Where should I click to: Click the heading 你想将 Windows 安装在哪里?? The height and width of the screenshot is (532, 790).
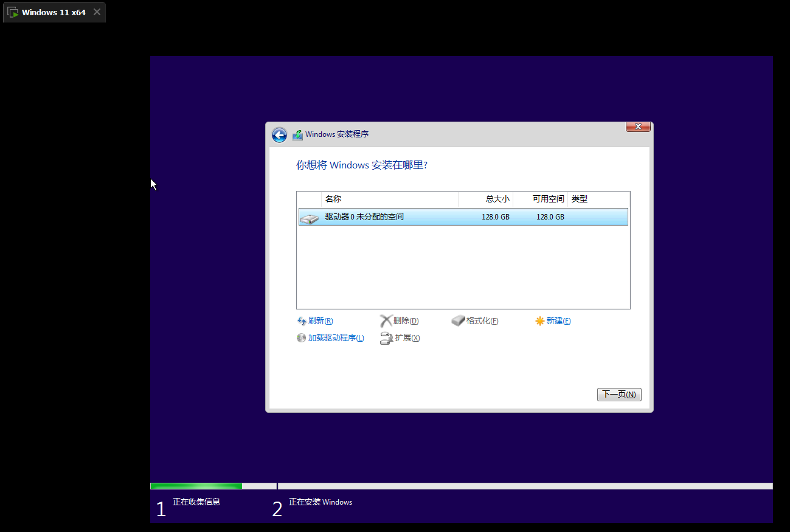pyautogui.click(x=362, y=165)
